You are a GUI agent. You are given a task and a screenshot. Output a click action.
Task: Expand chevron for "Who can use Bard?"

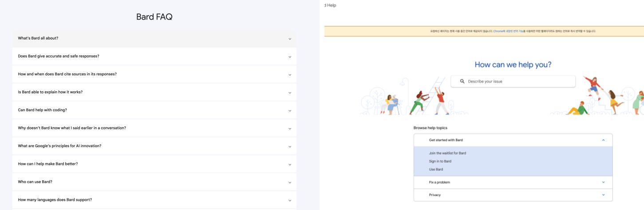click(x=290, y=182)
